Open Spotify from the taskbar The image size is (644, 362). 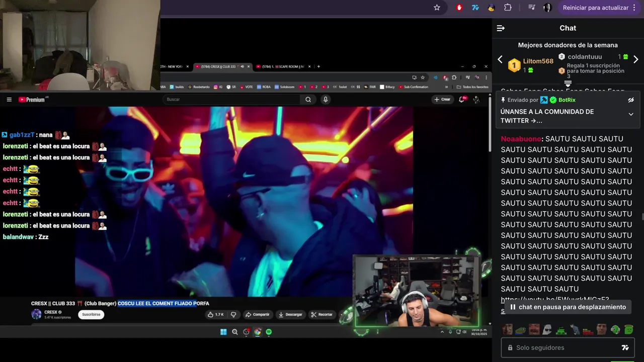(x=269, y=332)
